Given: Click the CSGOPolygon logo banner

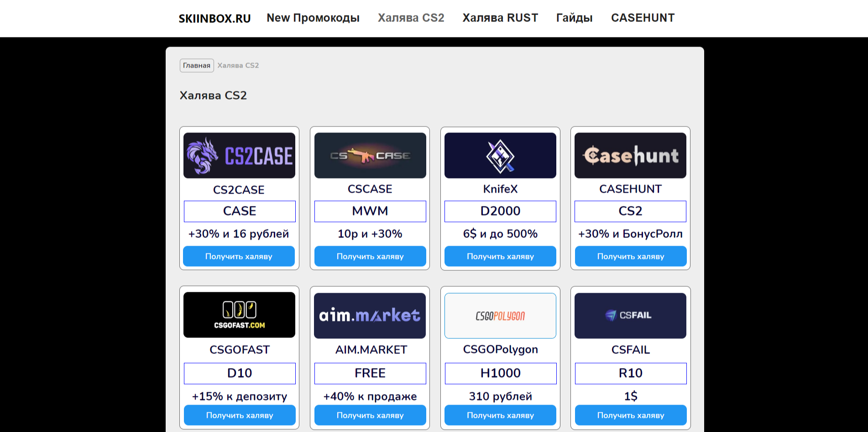Looking at the screenshot, I should [x=500, y=316].
